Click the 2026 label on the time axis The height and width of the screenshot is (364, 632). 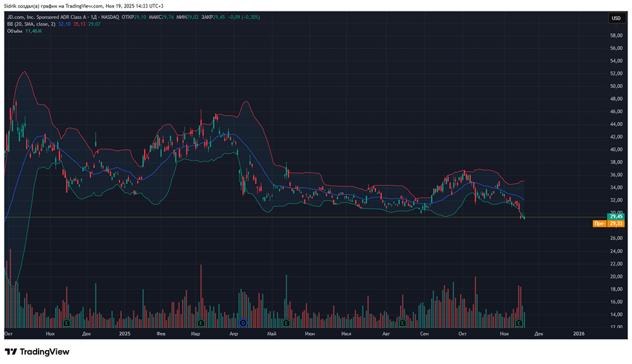578,333
